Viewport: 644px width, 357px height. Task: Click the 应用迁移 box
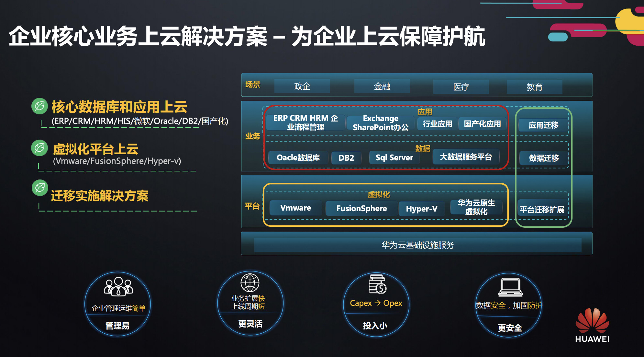[543, 125]
